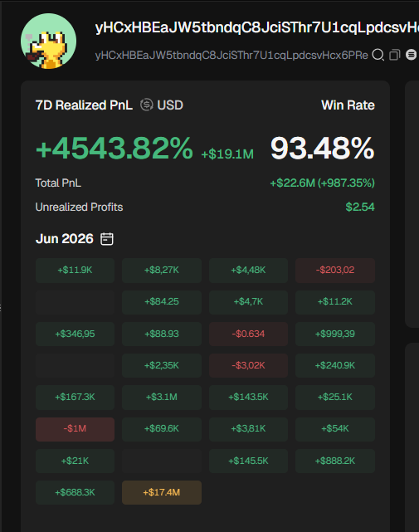Click the 7D Realized PnL label
Image resolution: width=419 pixels, height=532 pixels.
84,105
